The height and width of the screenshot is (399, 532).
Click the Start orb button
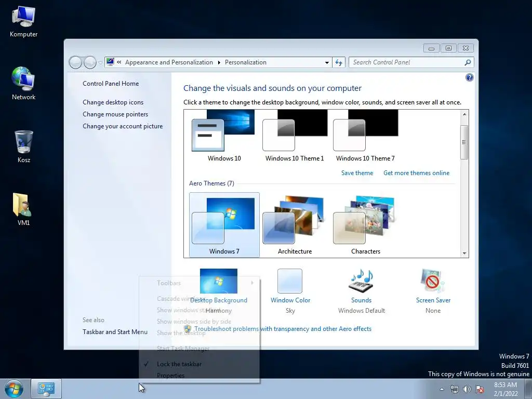coord(14,389)
